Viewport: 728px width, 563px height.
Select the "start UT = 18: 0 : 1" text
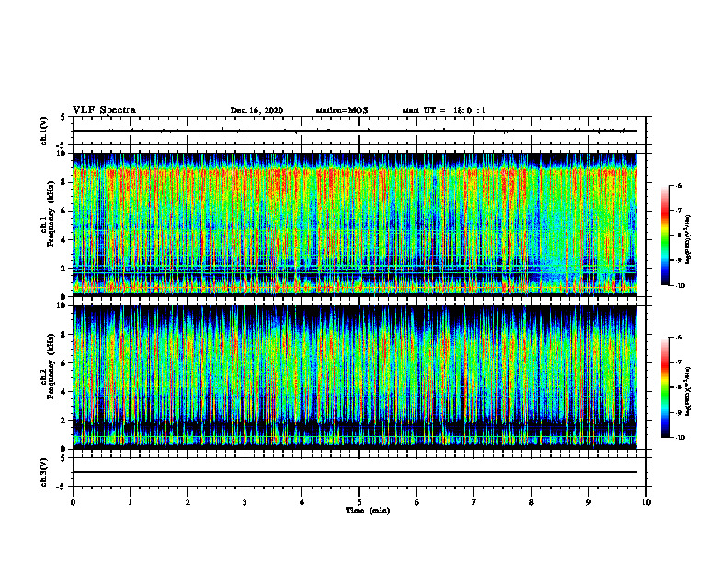coord(444,110)
